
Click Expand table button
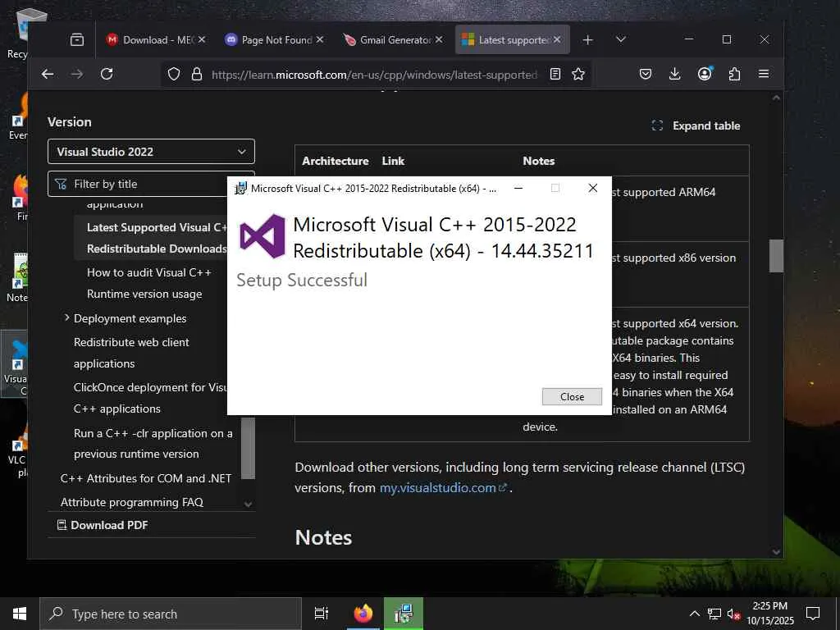click(x=696, y=126)
